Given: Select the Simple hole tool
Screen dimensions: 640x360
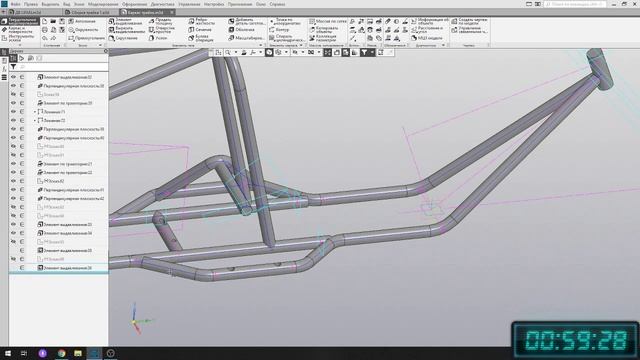Looking at the screenshot, I should pyautogui.click(x=162, y=29).
